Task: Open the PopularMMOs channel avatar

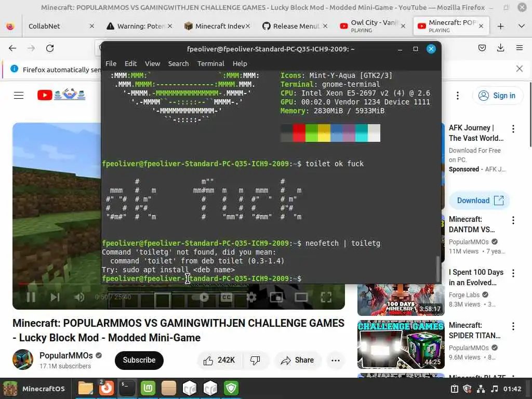Action: coord(23,360)
